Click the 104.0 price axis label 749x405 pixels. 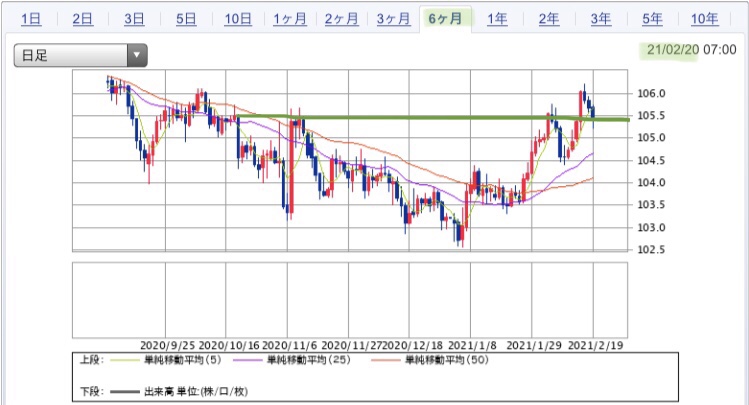pos(651,182)
